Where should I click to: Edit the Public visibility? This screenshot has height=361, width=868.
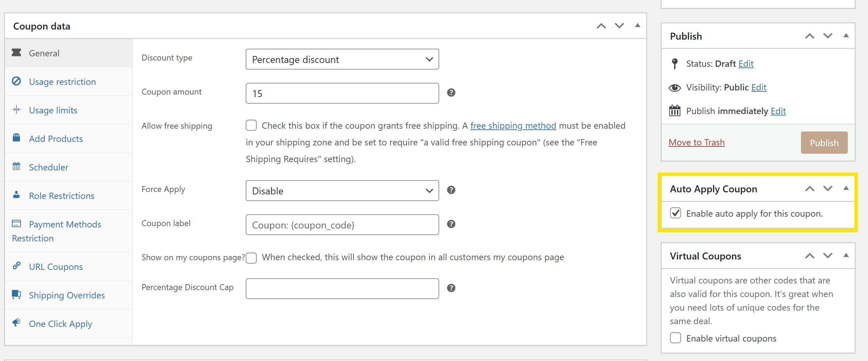pos(759,87)
